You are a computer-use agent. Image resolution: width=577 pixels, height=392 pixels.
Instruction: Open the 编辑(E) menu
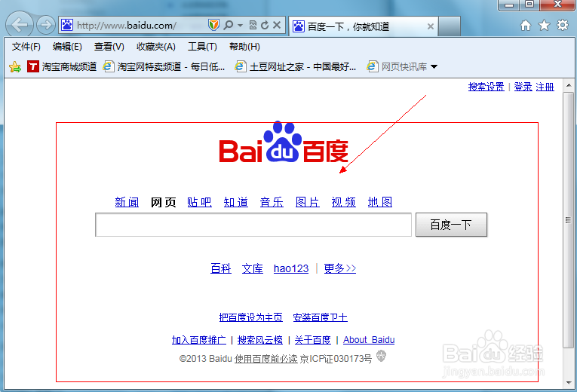67,47
